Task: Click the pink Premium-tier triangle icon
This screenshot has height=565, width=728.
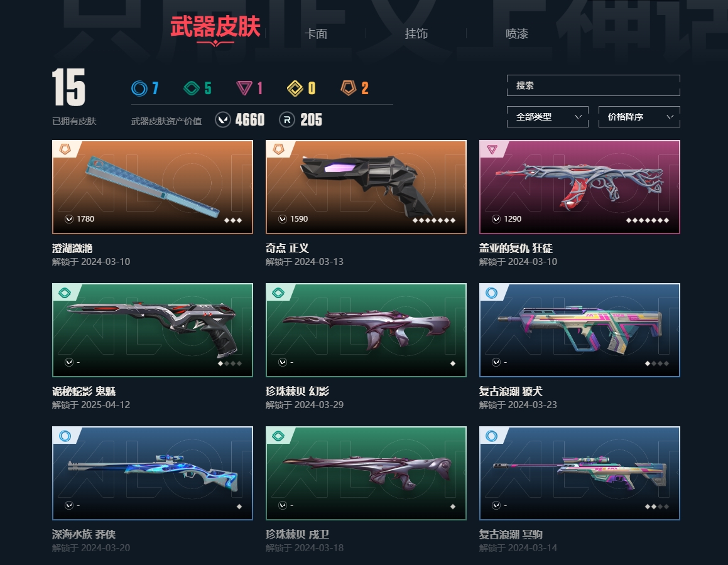Action: pyautogui.click(x=244, y=88)
